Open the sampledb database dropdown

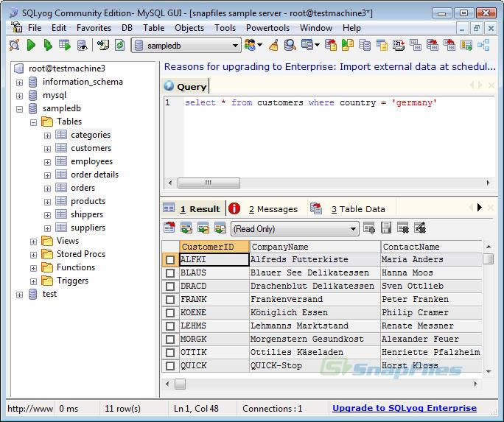point(186,46)
